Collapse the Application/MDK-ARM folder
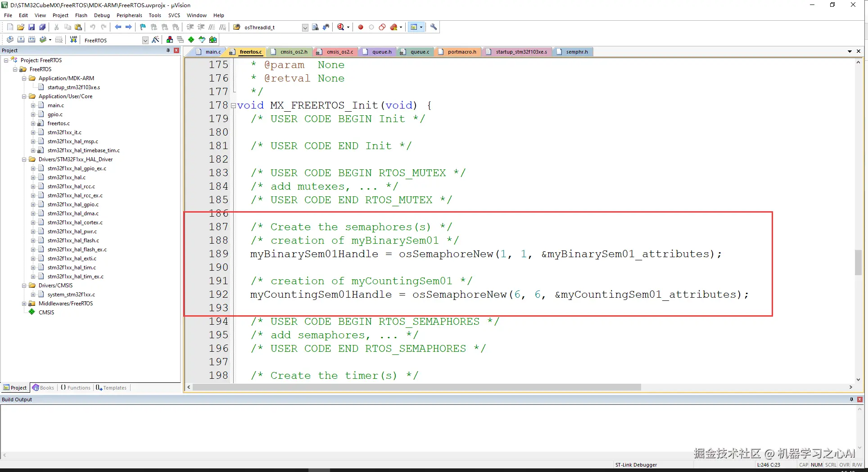Viewport: 868px width, 472px height. coord(24,78)
